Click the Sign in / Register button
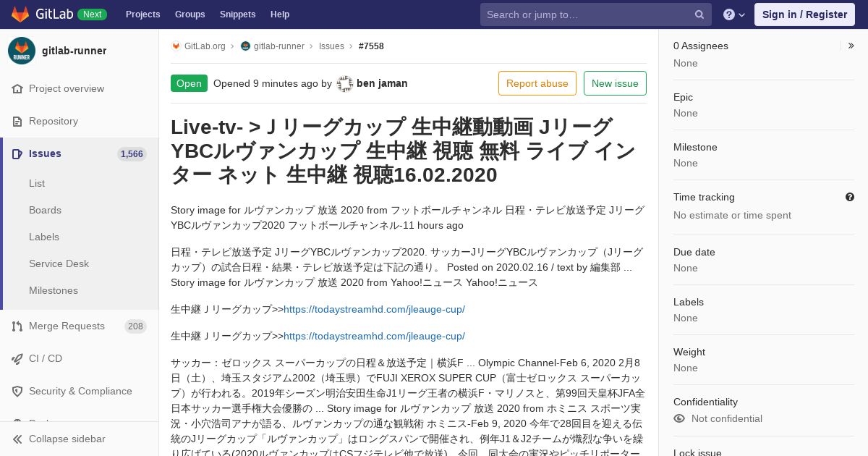The image size is (868, 456). pyautogui.click(x=804, y=14)
